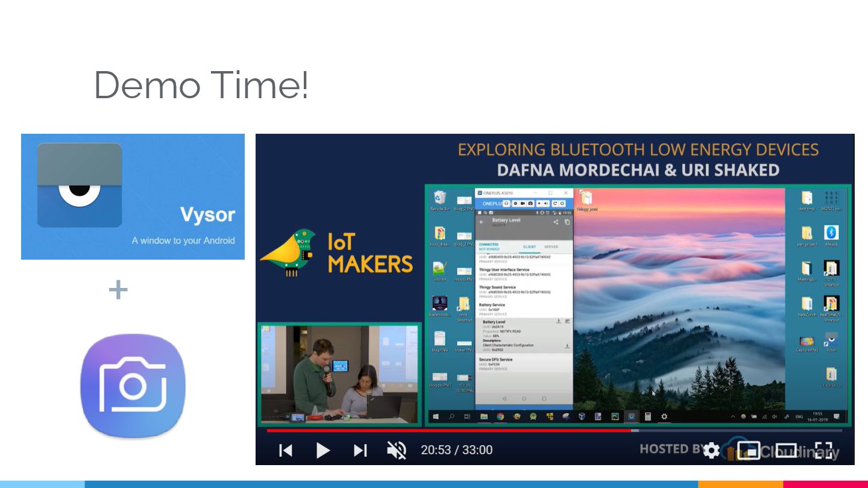Show hidden system tray icons
The height and width of the screenshot is (488, 868).
point(733,417)
